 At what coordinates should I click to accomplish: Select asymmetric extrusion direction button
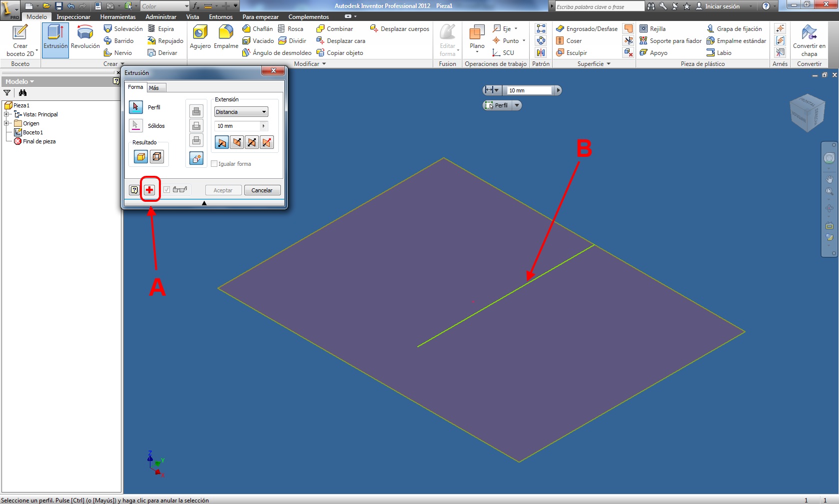[267, 143]
